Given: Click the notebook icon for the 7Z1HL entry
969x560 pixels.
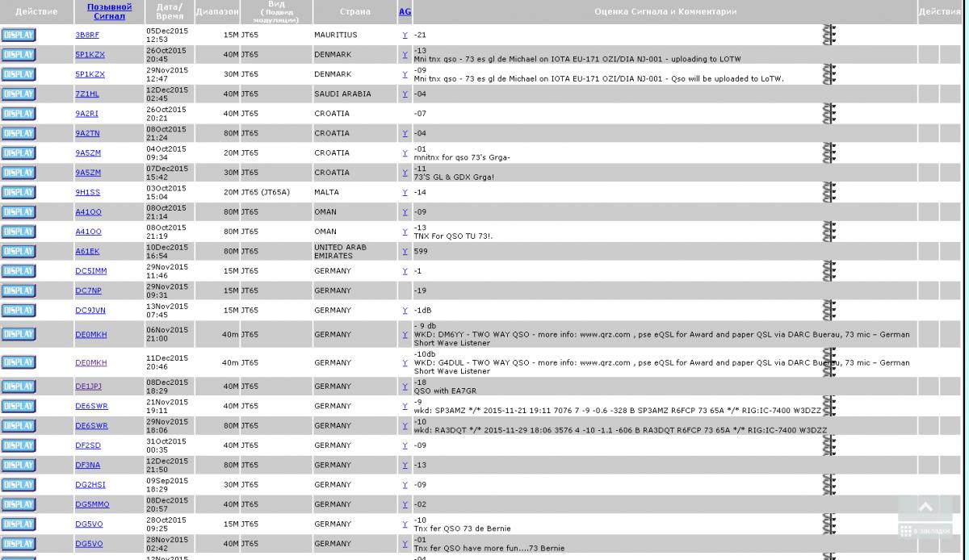Looking at the screenshot, I should click(828, 94).
